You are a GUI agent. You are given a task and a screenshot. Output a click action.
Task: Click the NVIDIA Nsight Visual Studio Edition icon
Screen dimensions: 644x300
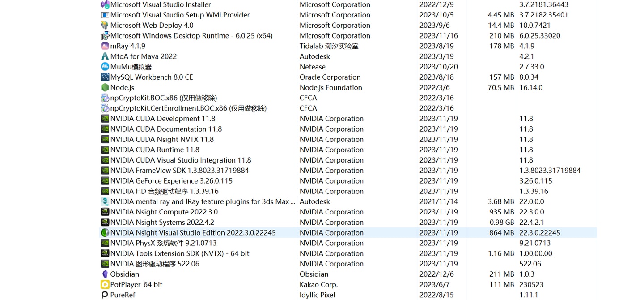point(105,232)
